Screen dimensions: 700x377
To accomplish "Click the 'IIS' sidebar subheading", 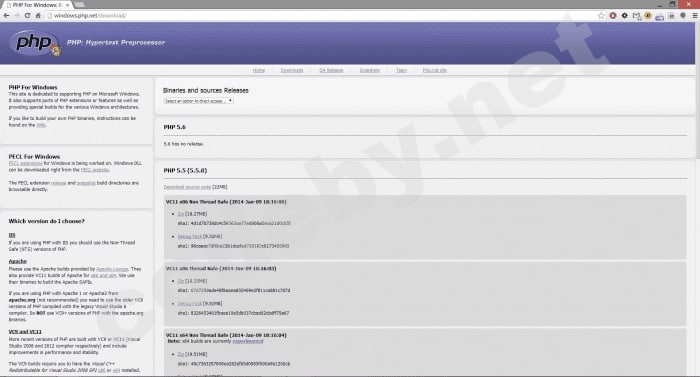I will (x=12, y=235).
